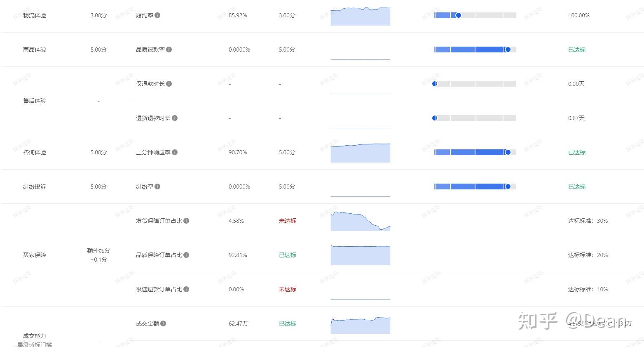Click the 成交金额 trend chart
Viewport: 644px width, 347px height.
pos(360,325)
